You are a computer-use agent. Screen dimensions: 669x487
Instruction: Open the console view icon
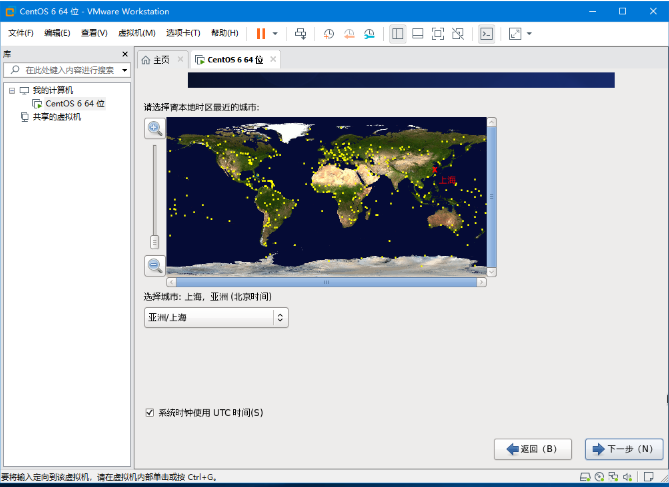click(487, 33)
